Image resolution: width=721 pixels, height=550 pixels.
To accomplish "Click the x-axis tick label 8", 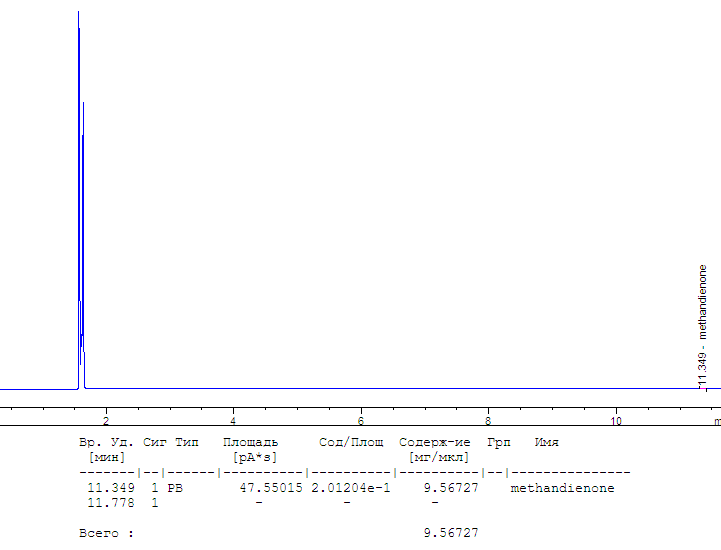I will (488, 421).
